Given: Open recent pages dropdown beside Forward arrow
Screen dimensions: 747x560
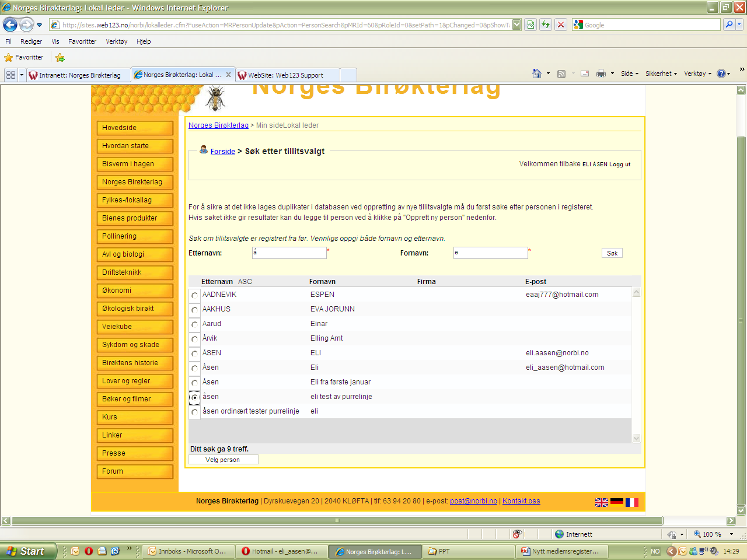Looking at the screenshot, I should click(x=39, y=25).
